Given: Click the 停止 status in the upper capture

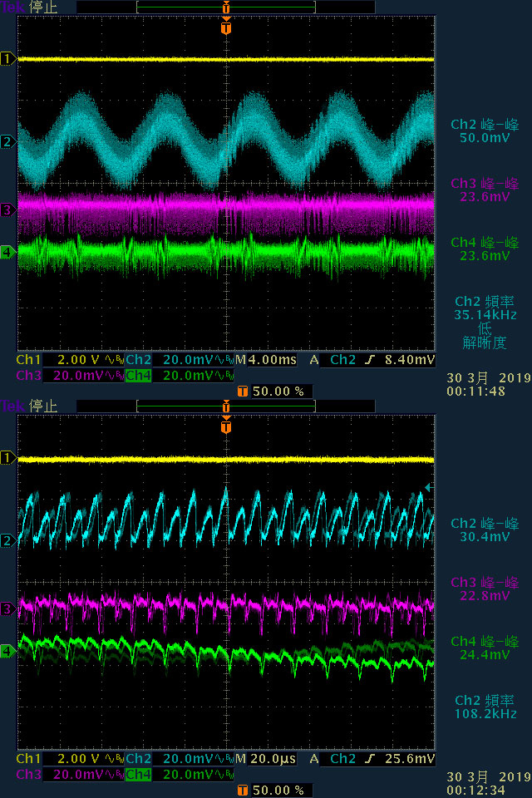Looking at the screenshot, I should tap(43, 7).
